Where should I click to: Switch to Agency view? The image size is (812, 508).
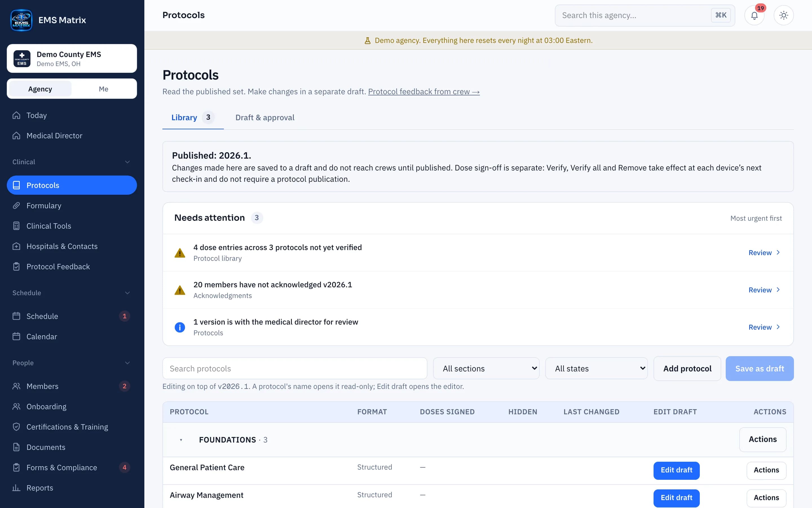click(x=40, y=89)
